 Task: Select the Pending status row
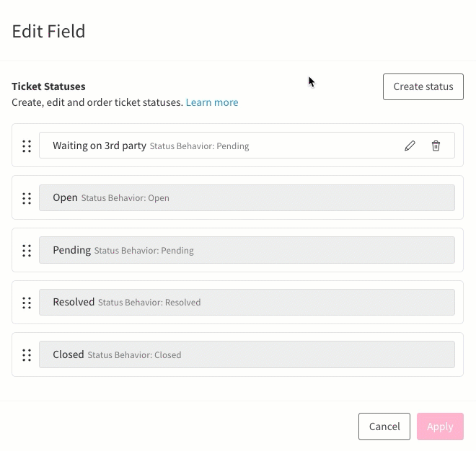[x=247, y=250]
